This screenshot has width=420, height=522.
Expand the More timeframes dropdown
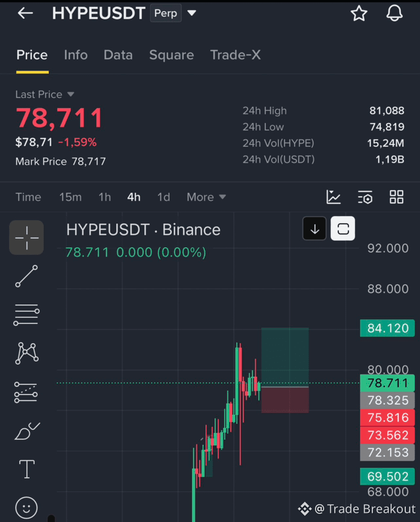(206, 197)
